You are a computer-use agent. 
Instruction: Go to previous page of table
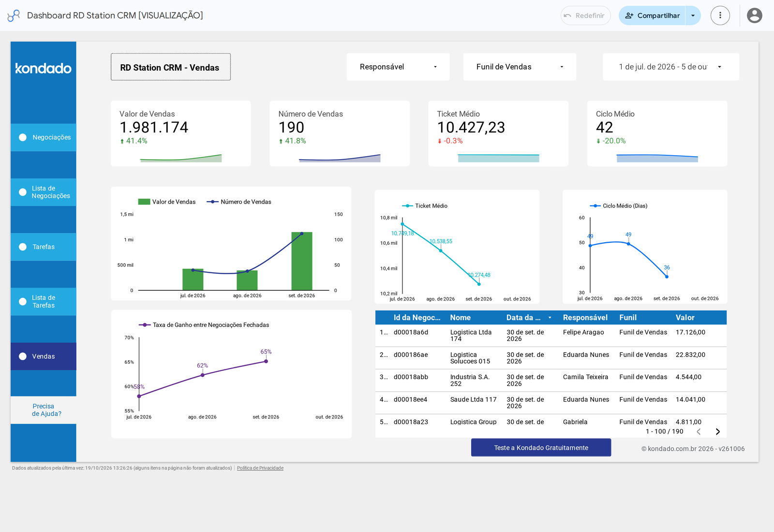coord(699,431)
